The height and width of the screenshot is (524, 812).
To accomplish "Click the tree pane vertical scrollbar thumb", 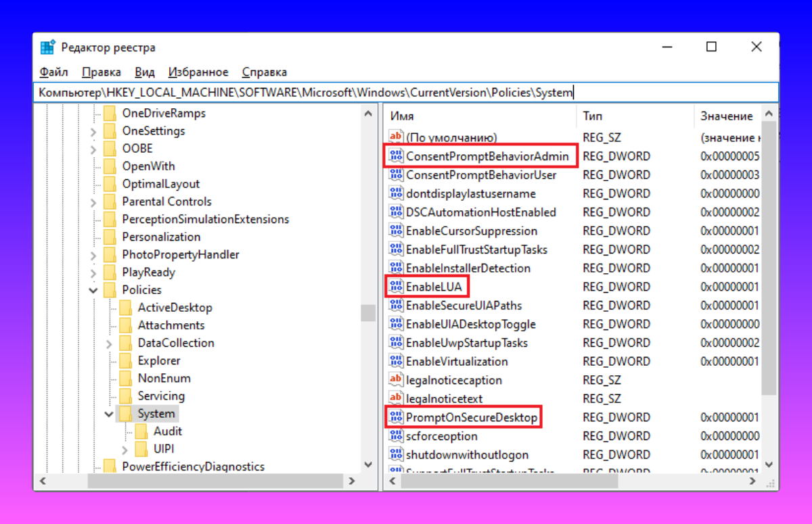I will (x=368, y=313).
